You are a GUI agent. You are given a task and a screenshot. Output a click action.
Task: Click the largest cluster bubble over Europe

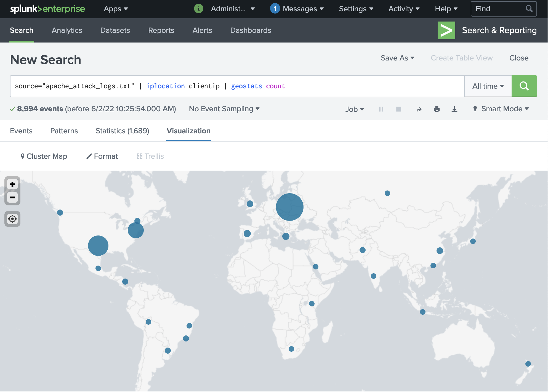pyautogui.click(x=289, y=207)
